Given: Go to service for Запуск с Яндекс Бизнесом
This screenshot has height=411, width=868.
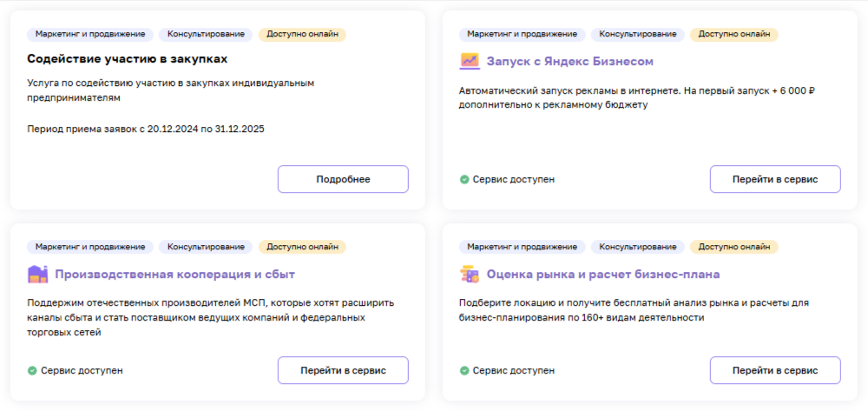Looking at the screenshot, I should tap(775, 179).
